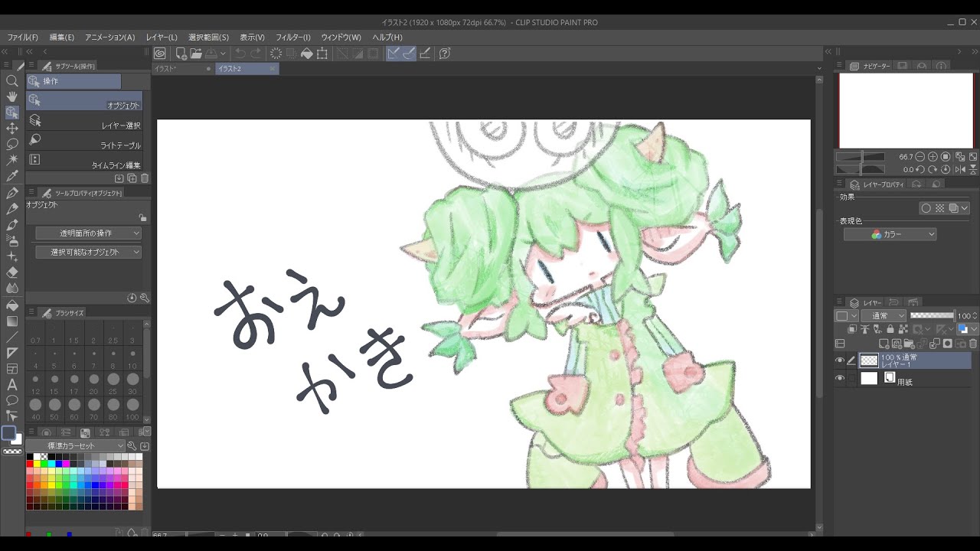Click main drawing color swatch
Image resolution: width=980 pixels, height=551 pixels.
pos(8,433)
